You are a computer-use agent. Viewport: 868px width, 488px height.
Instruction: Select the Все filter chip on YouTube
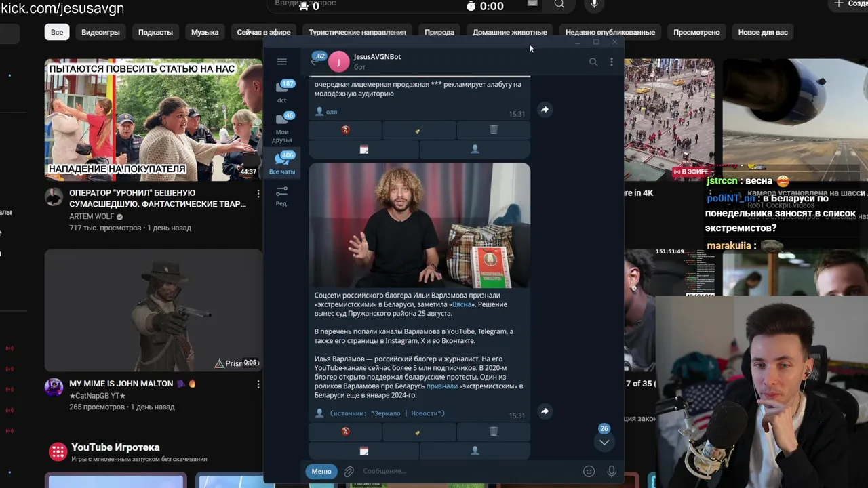57,32
